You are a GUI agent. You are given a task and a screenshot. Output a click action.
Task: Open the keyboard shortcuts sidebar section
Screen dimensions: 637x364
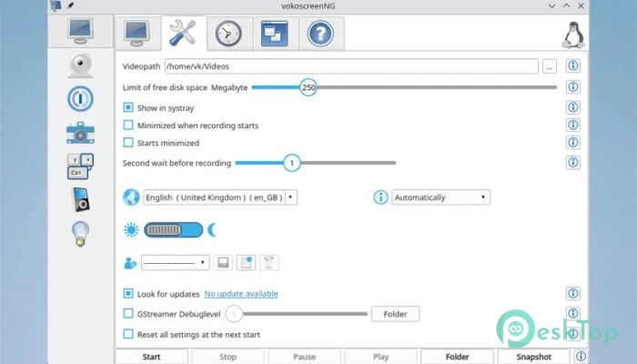tap(80, 166)
